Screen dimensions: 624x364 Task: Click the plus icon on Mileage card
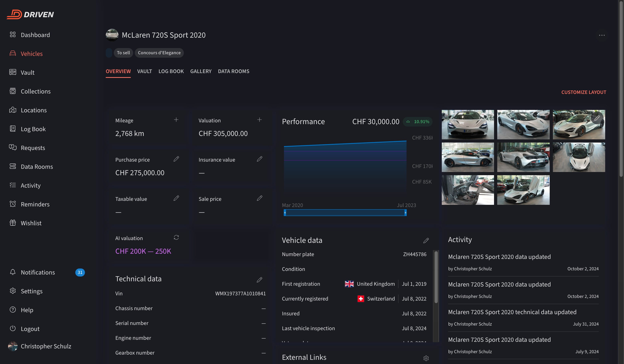[176, 120]
